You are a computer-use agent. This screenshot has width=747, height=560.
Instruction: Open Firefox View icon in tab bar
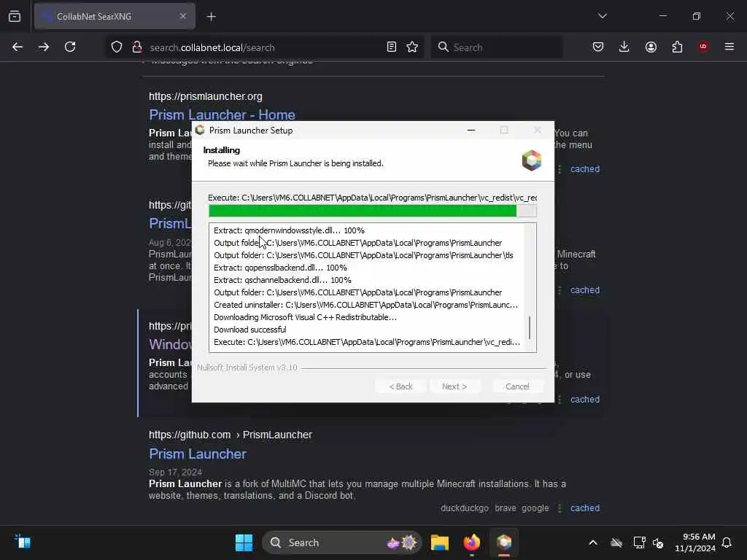pos(15,16)
